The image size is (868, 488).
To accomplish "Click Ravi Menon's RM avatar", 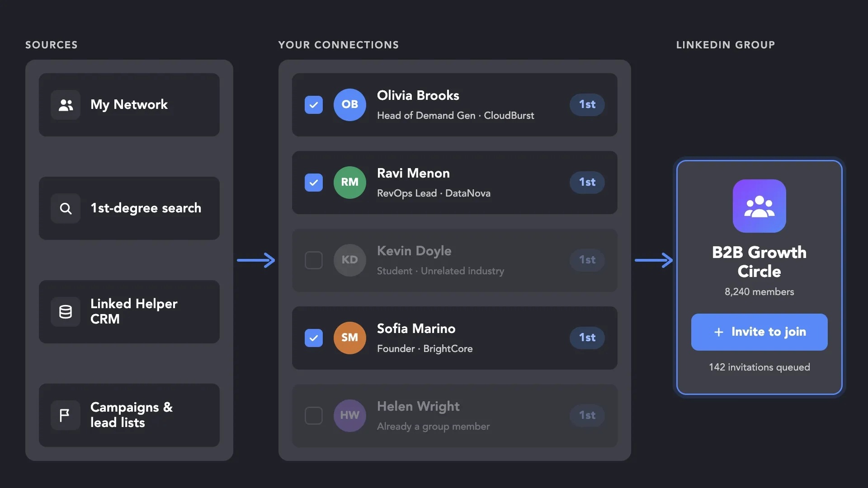I will [350, 183].
